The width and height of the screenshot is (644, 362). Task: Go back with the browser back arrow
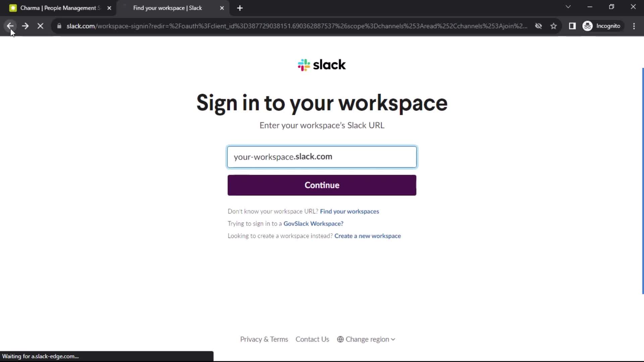[10, 26]
